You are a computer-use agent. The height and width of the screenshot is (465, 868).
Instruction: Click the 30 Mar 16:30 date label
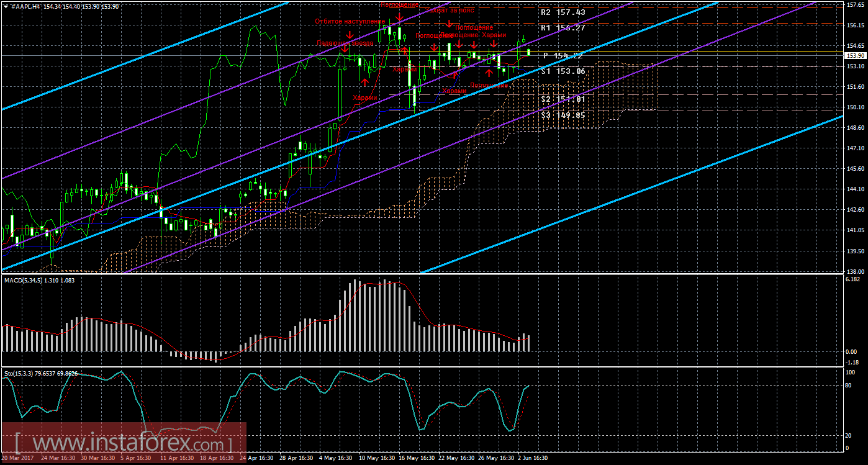coord(99,459)
